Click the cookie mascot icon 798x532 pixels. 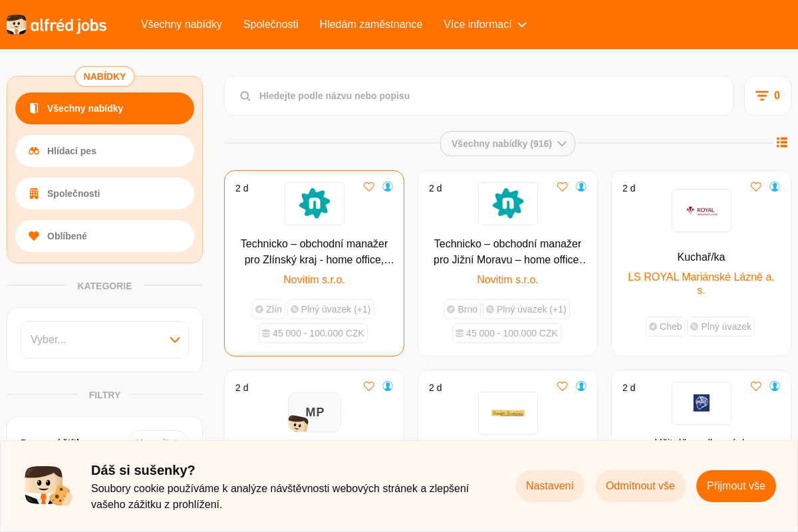[x=49, y=486]
